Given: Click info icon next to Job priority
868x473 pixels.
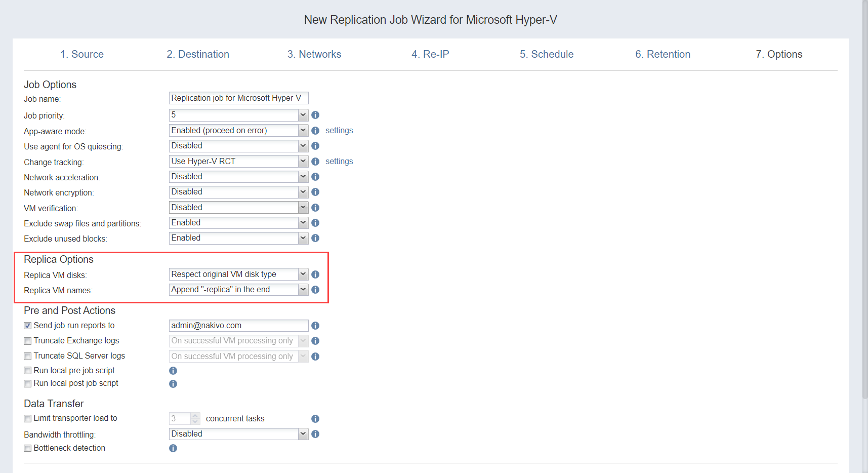Looking at the screenshot, I should 315,115.
